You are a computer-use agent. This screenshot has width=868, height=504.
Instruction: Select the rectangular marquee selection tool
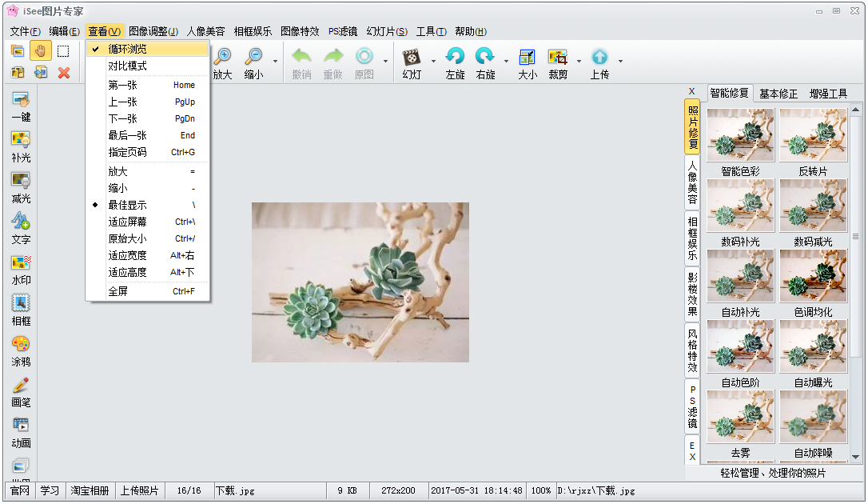(64, 51)
